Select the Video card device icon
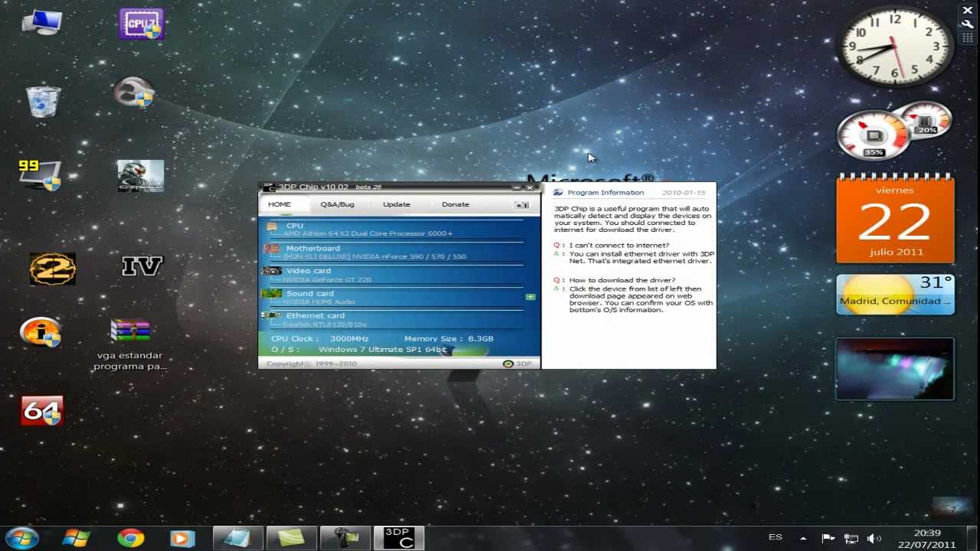 pos(271,271)
